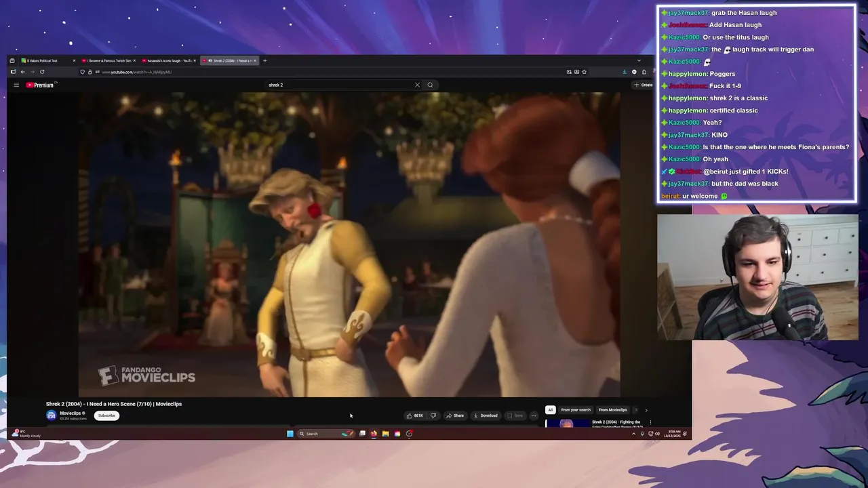Image resolution: width=868 pixels, height=488 pixels.
Task: Open the more actions ellipsis under the video
Action: 534,415
